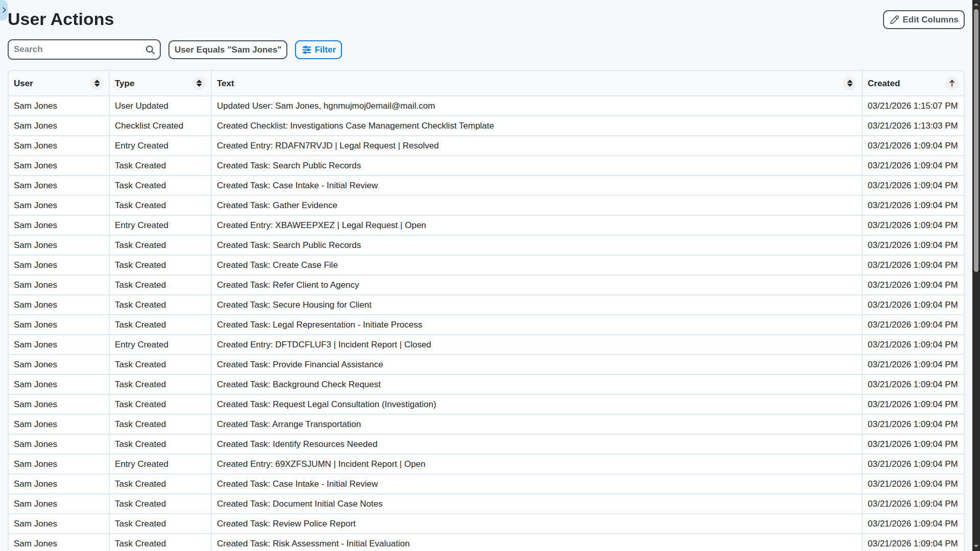Click the scrollbar up arrow
The width and height of the screenshot is (980, 551).
coord(975,4)
